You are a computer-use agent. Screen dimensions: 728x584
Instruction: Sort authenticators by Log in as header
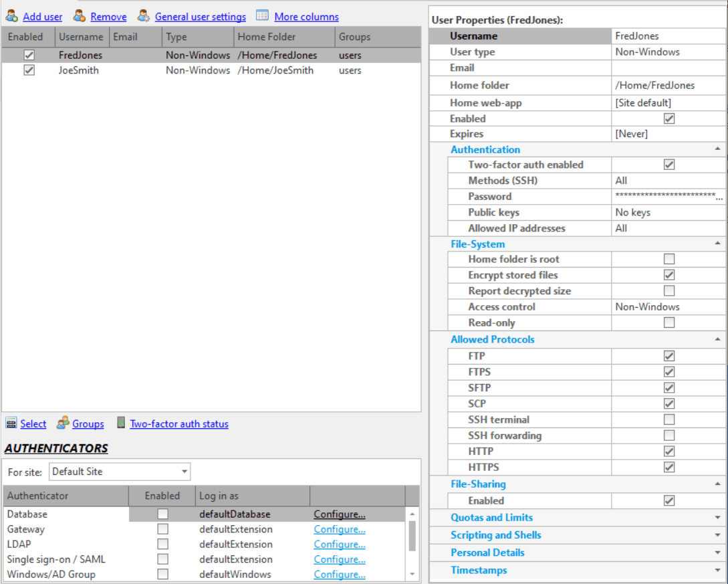[253, 496]
